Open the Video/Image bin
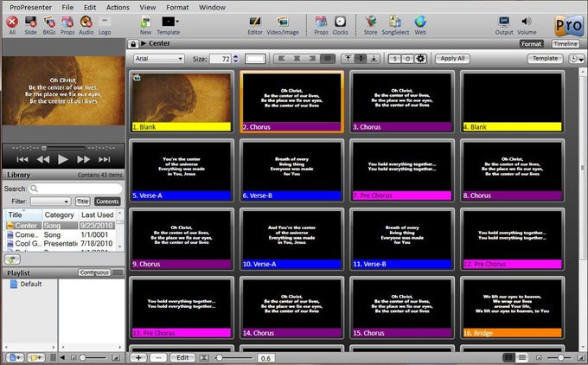The image size is (588, 365). 283,22
